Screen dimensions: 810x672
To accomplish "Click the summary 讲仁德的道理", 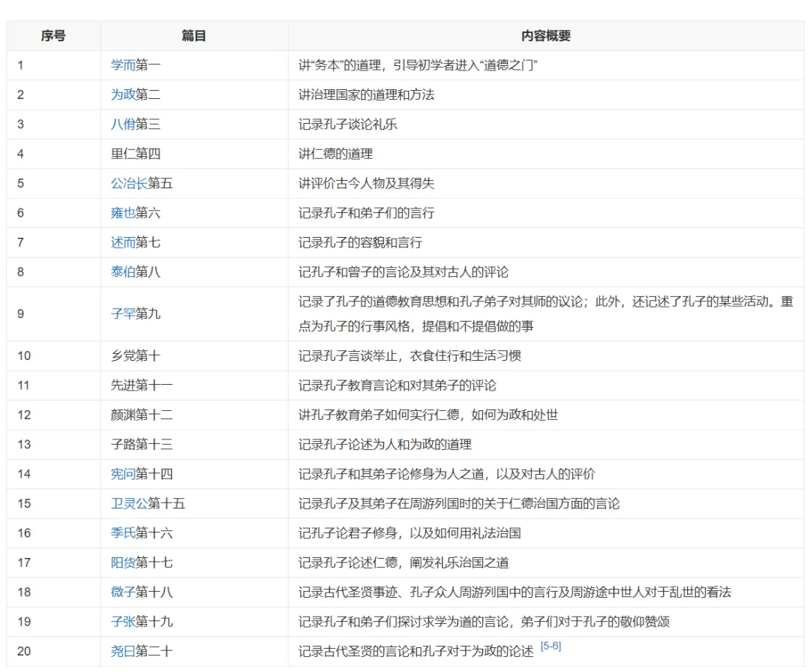I will [335, 154].
